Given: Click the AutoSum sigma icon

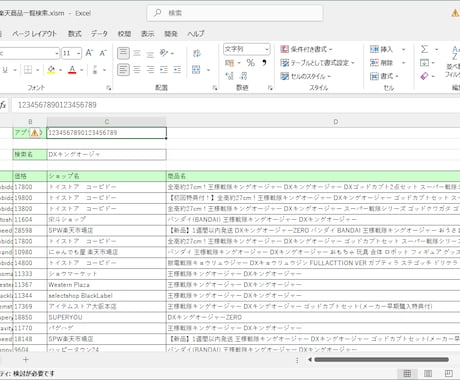Looking at the screenshot, I should (x=424, y=49).
